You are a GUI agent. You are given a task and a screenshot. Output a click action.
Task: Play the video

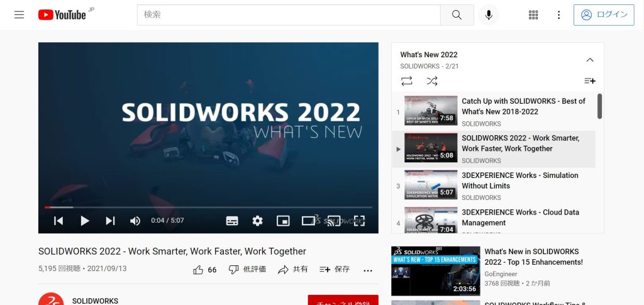[85, 221]
